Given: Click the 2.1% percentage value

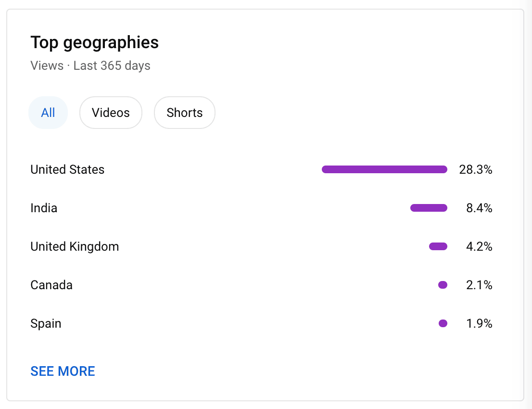Looking at the screenshot, I should pos(479,285).
